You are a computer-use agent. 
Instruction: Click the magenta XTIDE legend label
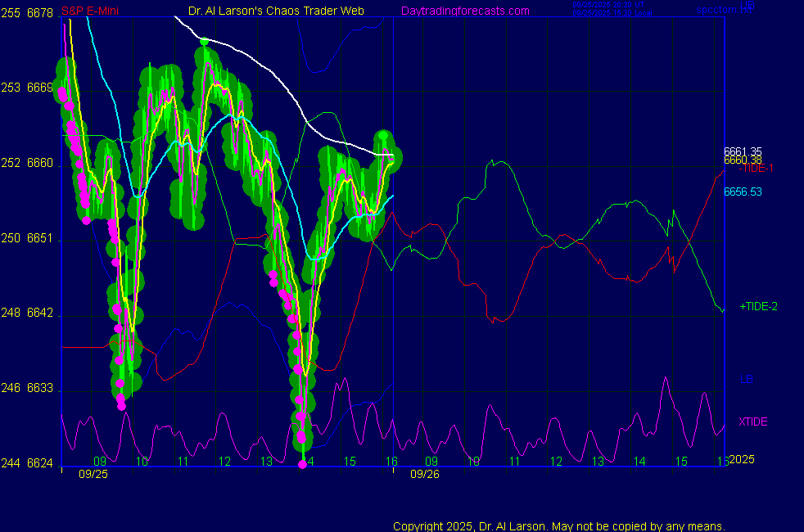(752, 422)
